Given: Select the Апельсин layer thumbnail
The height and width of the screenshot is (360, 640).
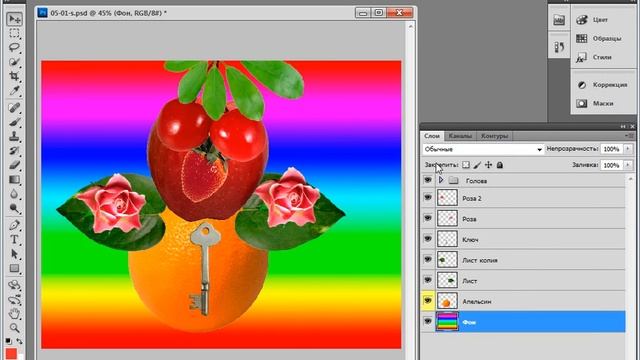Looking at the screenshot, I should (447, 301).
